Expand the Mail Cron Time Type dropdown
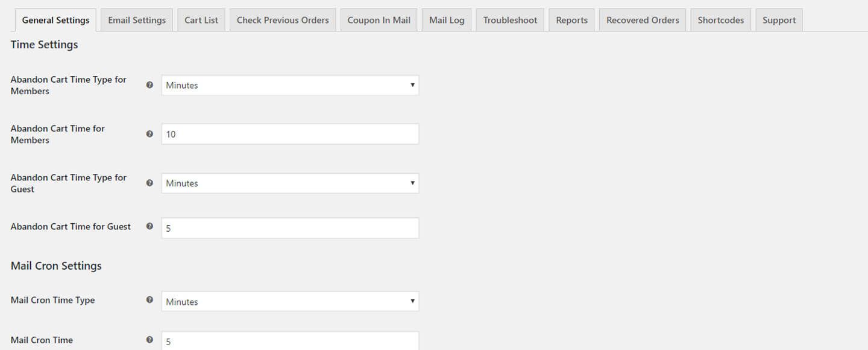The height and width of the screenshot is (350, 868). 290,301
